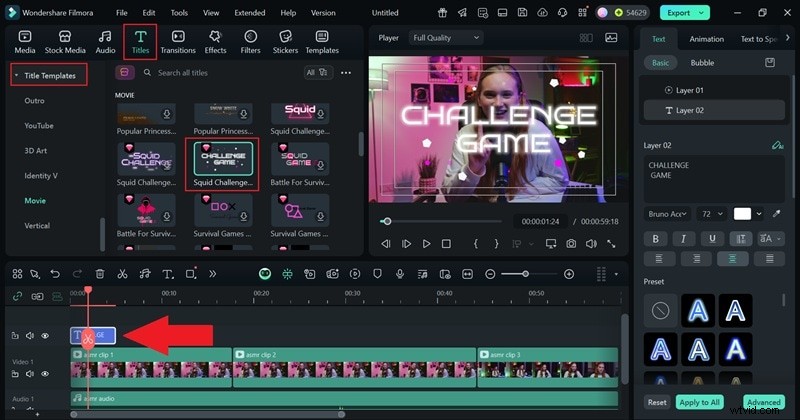Click the Apply to All button
This screenshot has width=800, height=420.
pyautogui.click(x=699, y=402)
